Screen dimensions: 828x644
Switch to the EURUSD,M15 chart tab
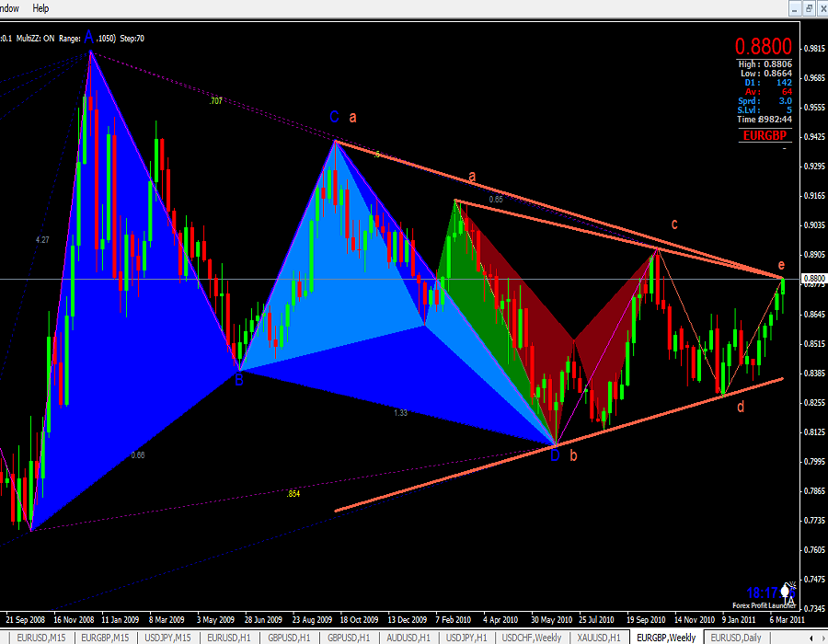41,638
